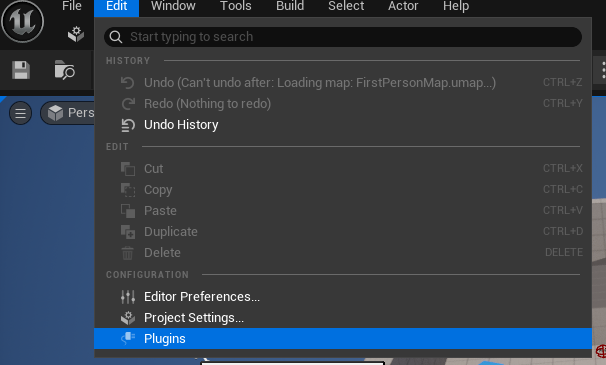606x365 pixels.
Task: Select Project Settings... entry
Action: click(343, 318)
